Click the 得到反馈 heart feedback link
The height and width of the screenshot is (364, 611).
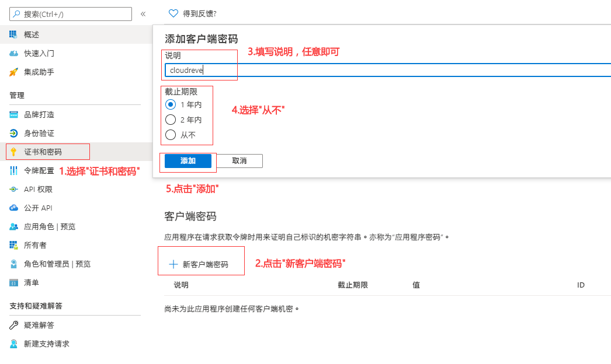click(188, 13)
